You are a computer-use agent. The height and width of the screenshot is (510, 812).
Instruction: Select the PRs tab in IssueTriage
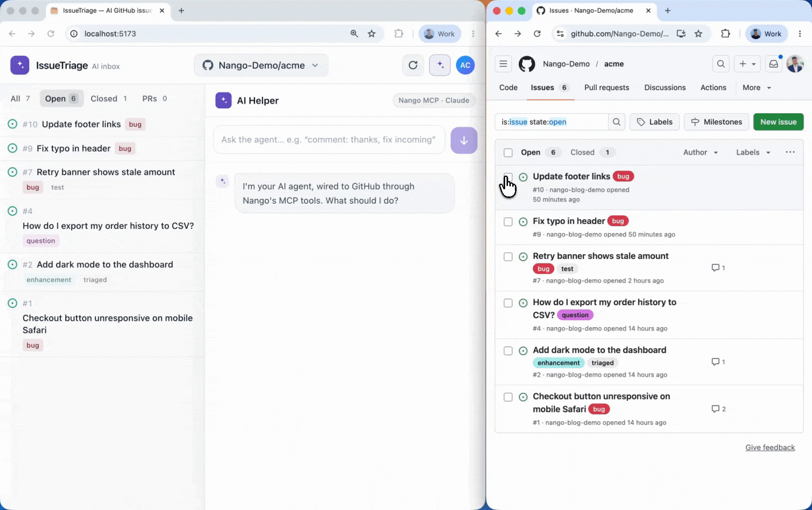click(x=154, y=98)
